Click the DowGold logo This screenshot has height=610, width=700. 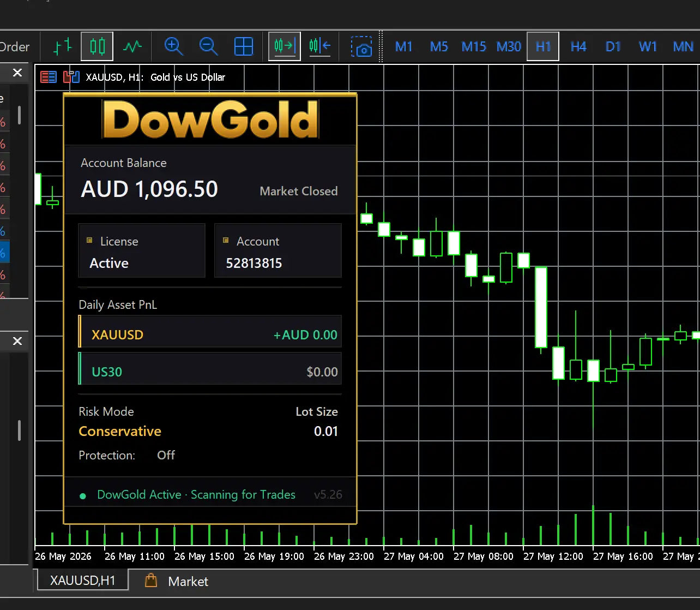point(210,119)
